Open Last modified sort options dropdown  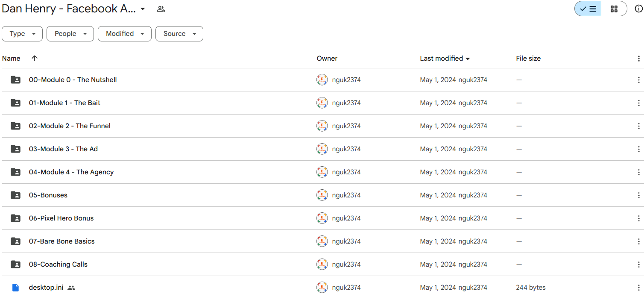click(x=468, y=59)
